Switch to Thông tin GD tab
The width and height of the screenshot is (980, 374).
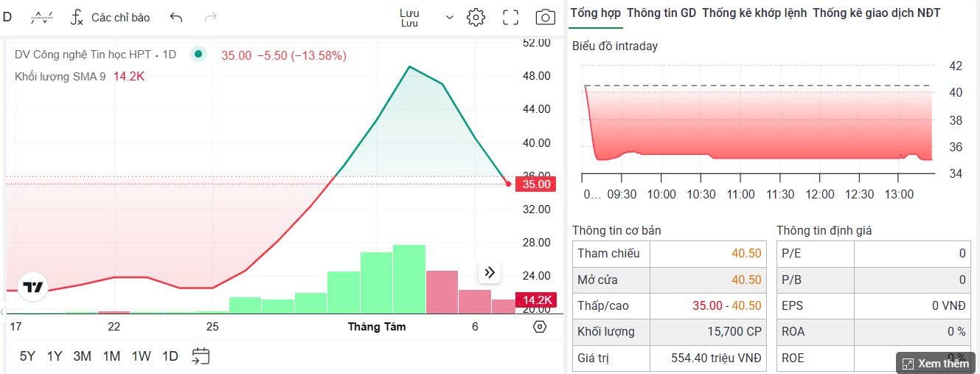[x=661, y=13]
